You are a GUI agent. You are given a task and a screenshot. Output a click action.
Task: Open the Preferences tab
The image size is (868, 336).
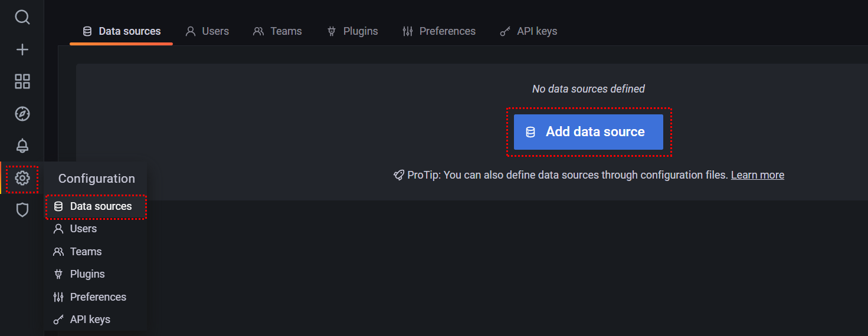click(x=438, y=31)
